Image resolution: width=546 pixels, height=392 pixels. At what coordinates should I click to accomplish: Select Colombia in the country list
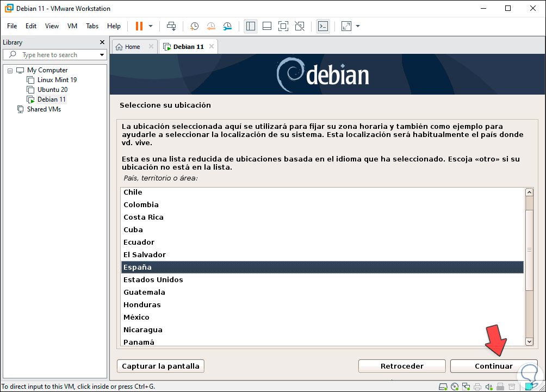(322, 205)
